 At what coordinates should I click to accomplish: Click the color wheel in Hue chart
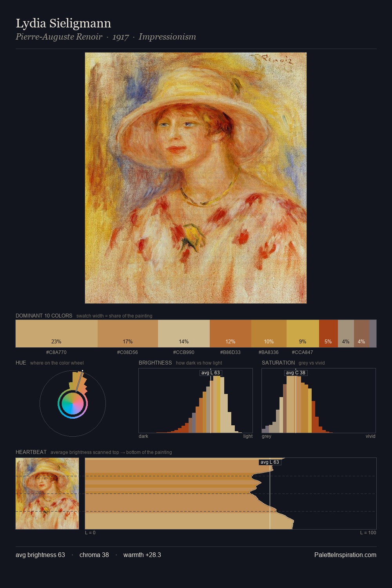click(x=73, y=404)
